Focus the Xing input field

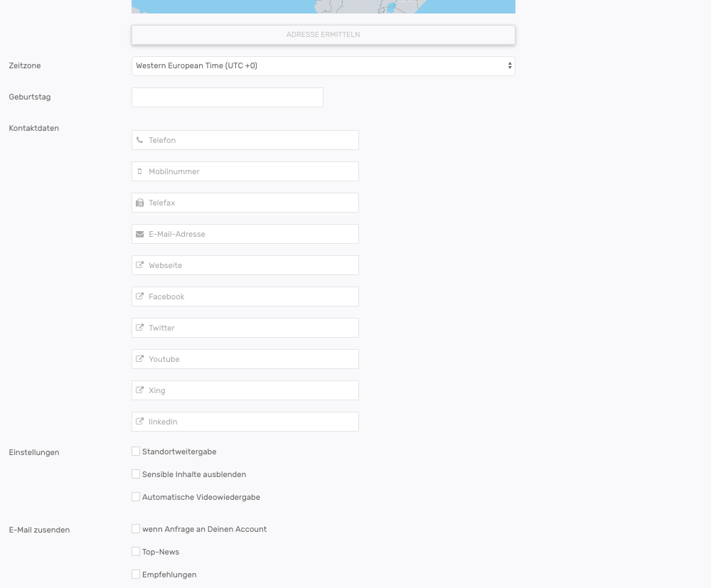252,390
